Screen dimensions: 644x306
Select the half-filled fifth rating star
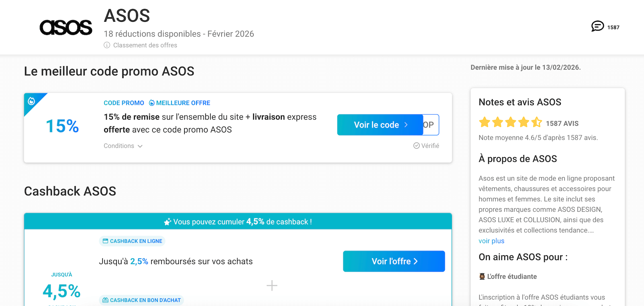[x=536, y=122]
